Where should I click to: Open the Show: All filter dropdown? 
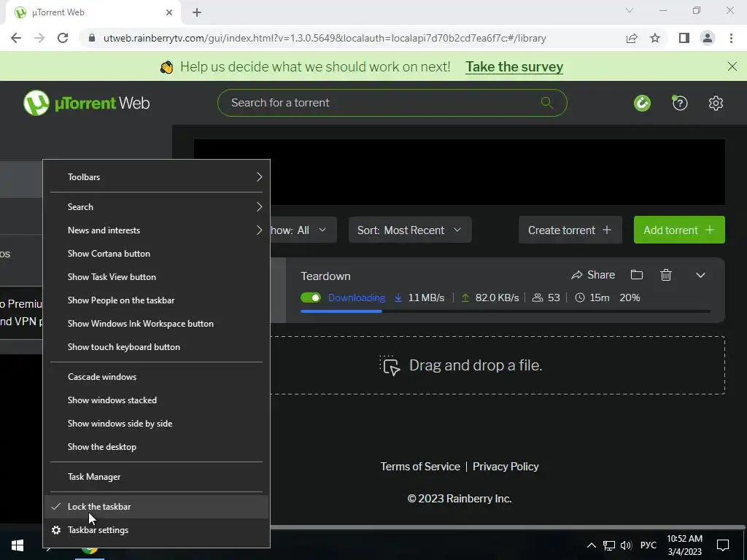(x=303, y=230)
